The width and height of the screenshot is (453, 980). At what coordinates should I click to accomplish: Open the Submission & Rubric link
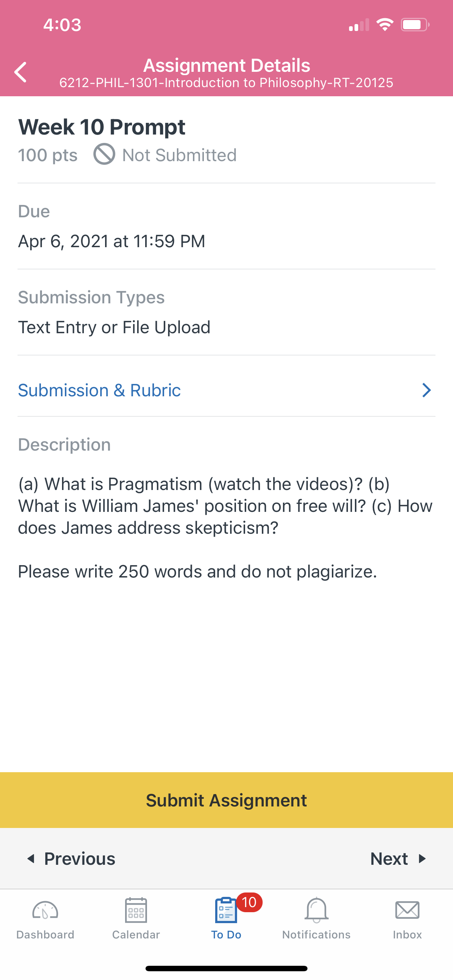point(99,390)
